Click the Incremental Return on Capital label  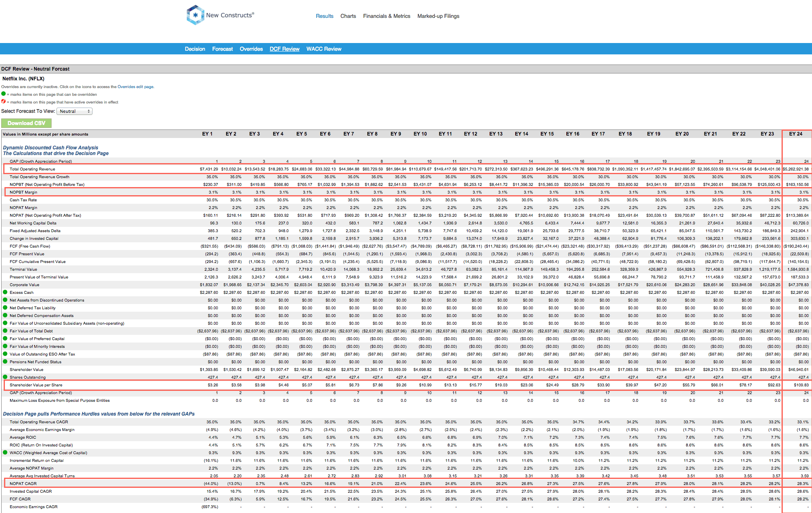click(x=37, y=460)
